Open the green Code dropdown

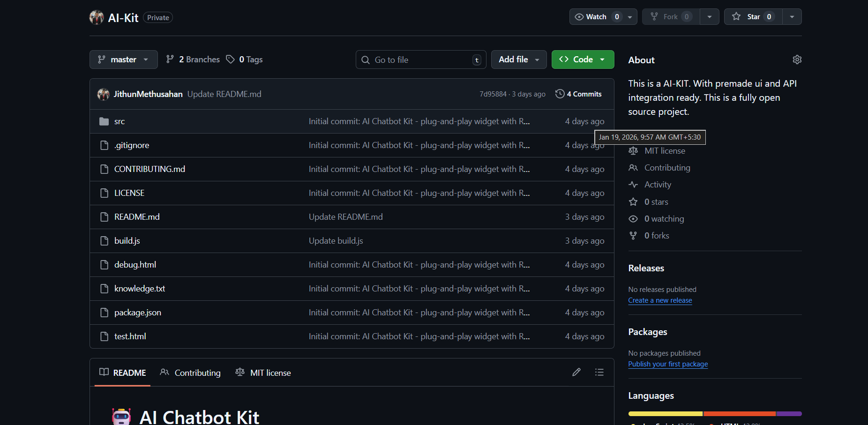point(583,60)
